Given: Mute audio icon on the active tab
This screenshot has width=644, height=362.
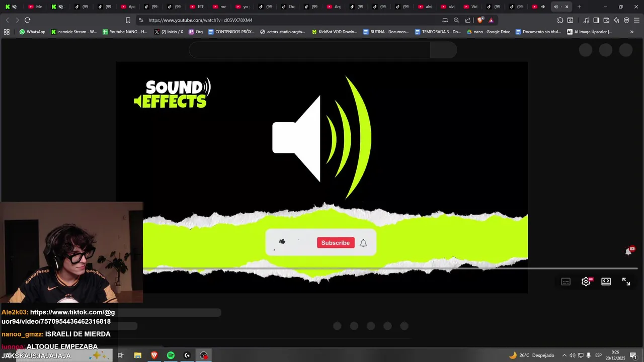Looking at the screenshot, I should point(556,7).
